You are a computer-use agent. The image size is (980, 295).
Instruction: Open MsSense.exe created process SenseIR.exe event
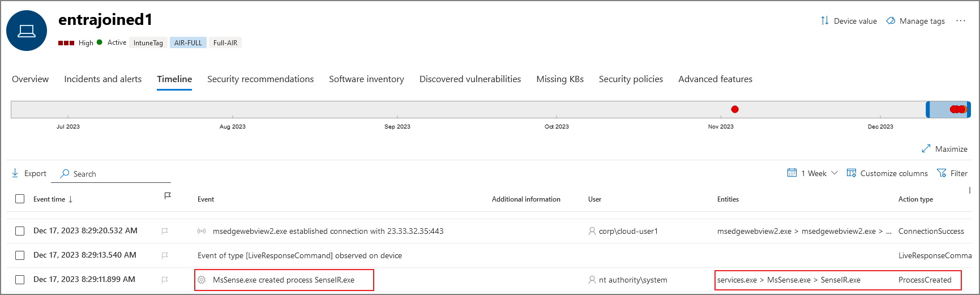tap(284, 280)
